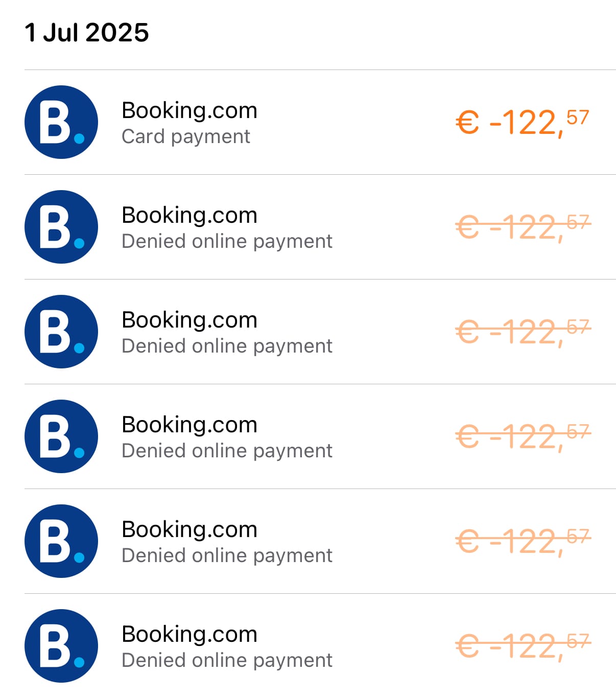Click the non-crossed-out € -122,57 amount

523,123
